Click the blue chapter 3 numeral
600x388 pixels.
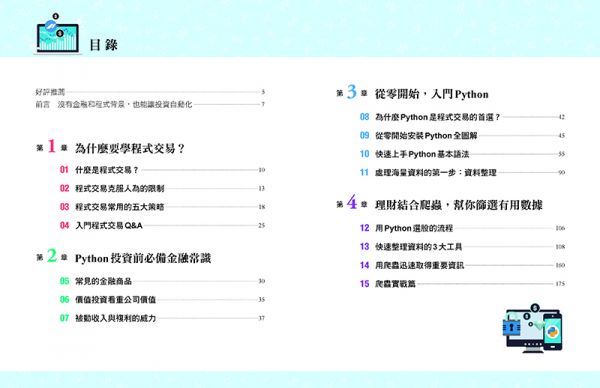pyautogui.click(x=352, y=92)
